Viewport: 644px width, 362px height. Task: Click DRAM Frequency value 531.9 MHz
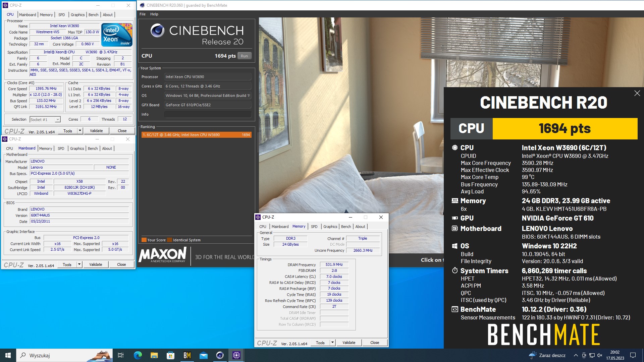click(334, 265)
